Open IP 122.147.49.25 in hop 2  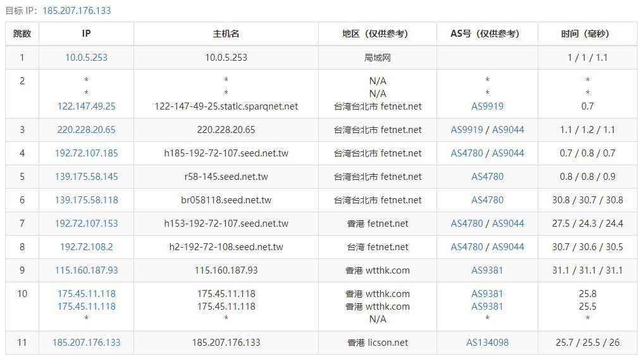pyautogui.click(x=86, y=106)
